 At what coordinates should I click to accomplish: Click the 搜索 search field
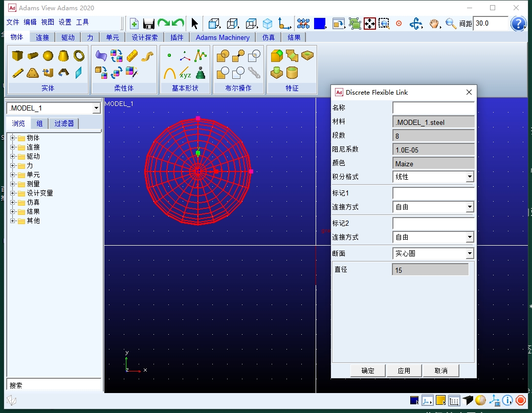[54, 385]
